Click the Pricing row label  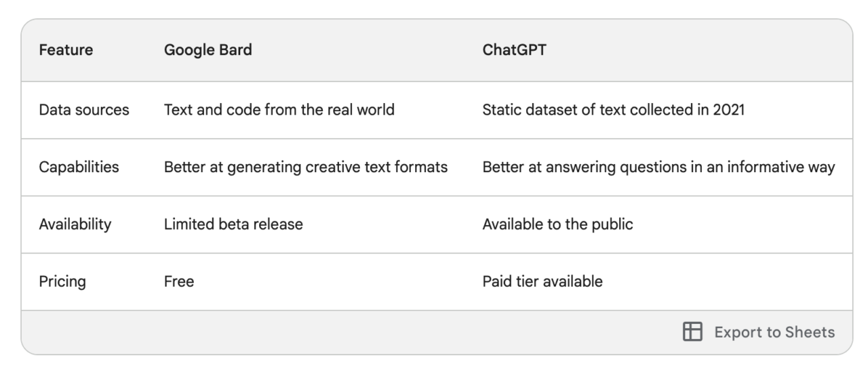62,281
